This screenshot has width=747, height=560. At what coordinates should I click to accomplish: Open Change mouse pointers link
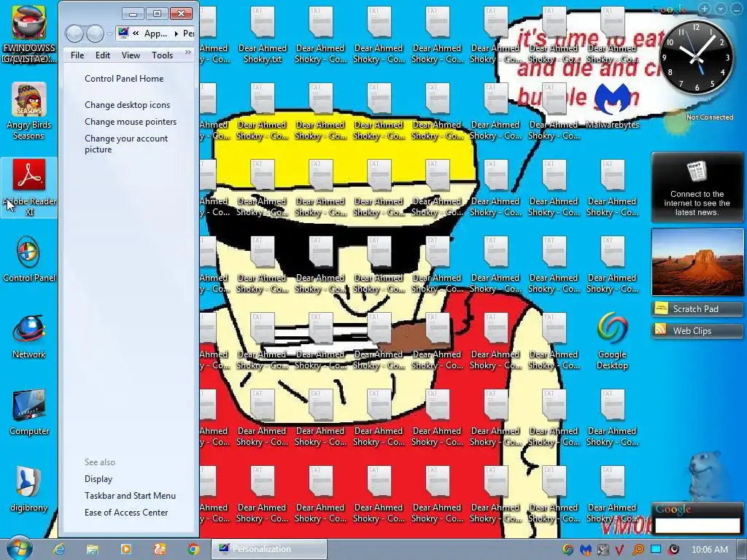pyautogui.click(x=131, y=122)
